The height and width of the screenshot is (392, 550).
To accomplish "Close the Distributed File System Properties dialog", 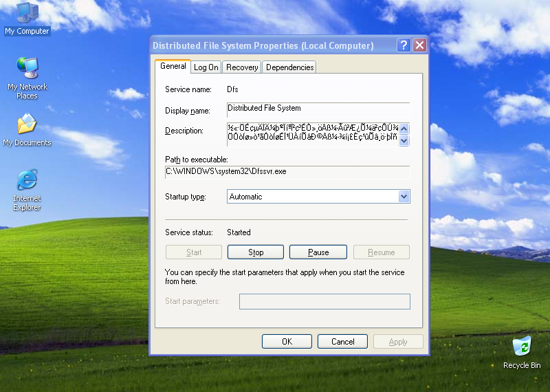I will (419, 45).
